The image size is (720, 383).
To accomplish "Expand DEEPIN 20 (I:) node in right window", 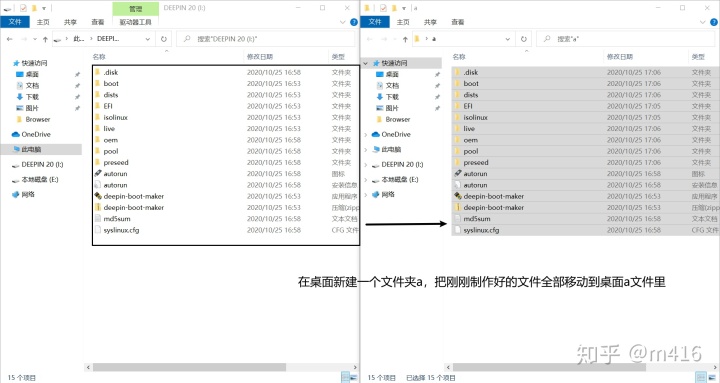I will point(366,164).
